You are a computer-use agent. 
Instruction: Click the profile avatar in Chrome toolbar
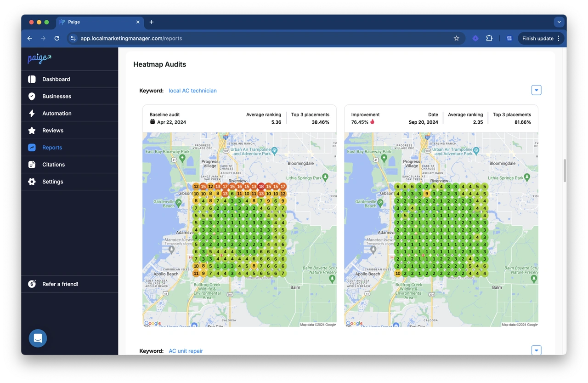[x=509, y=38]
